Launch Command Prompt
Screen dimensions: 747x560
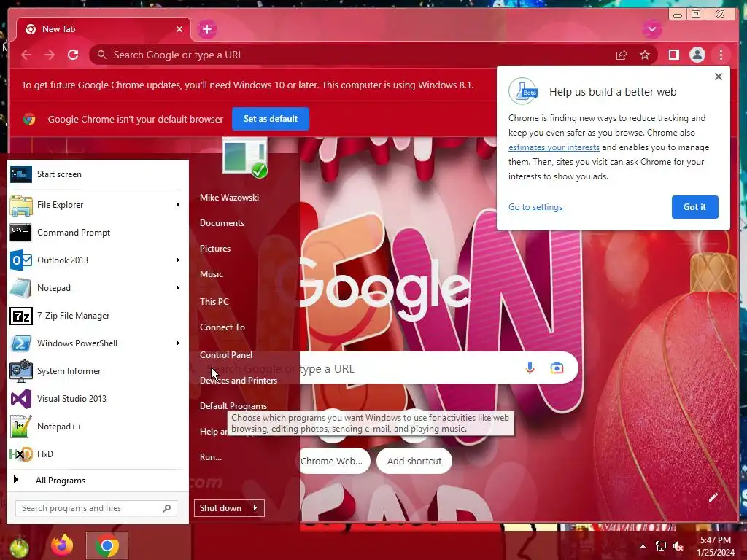[98, 233]
